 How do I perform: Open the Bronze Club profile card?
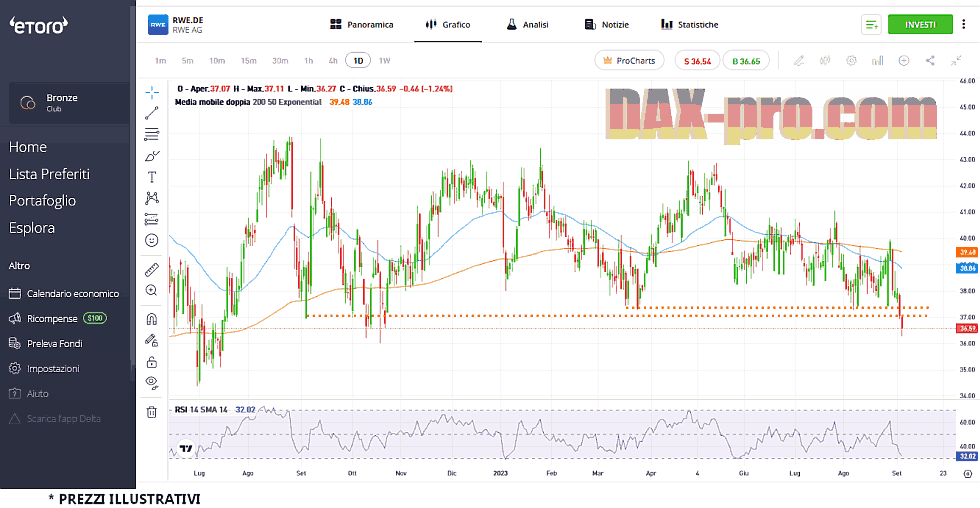tap(69, 102)
